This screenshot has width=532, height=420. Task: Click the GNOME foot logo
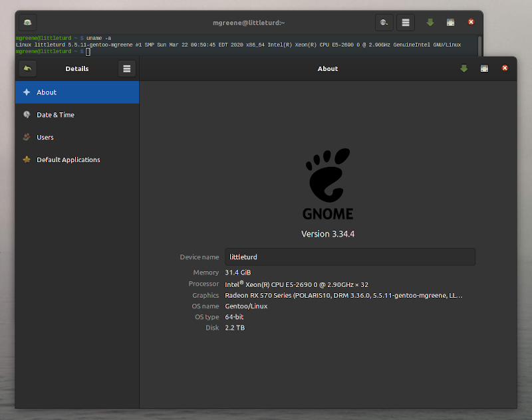[x=328, y=183]
